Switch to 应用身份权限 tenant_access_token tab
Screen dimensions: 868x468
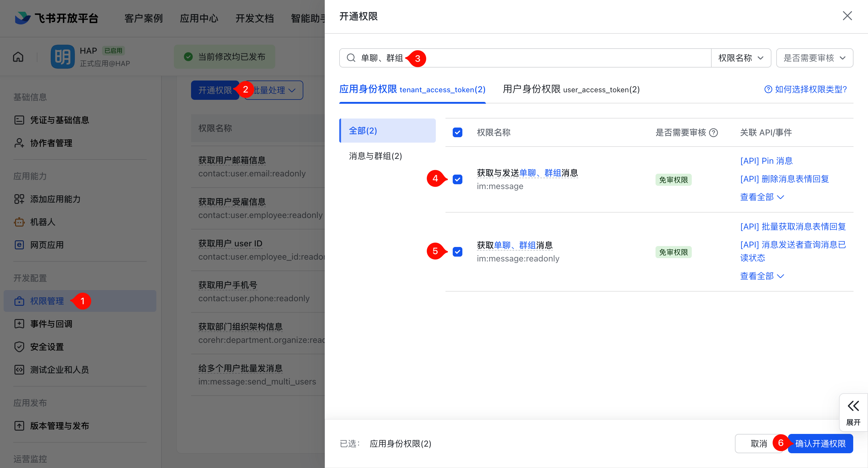click(412, 89)
